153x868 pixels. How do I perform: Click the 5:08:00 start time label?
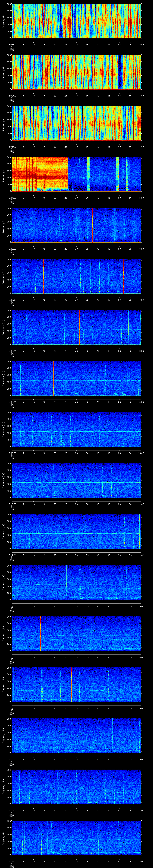click(x=12, y=402)
